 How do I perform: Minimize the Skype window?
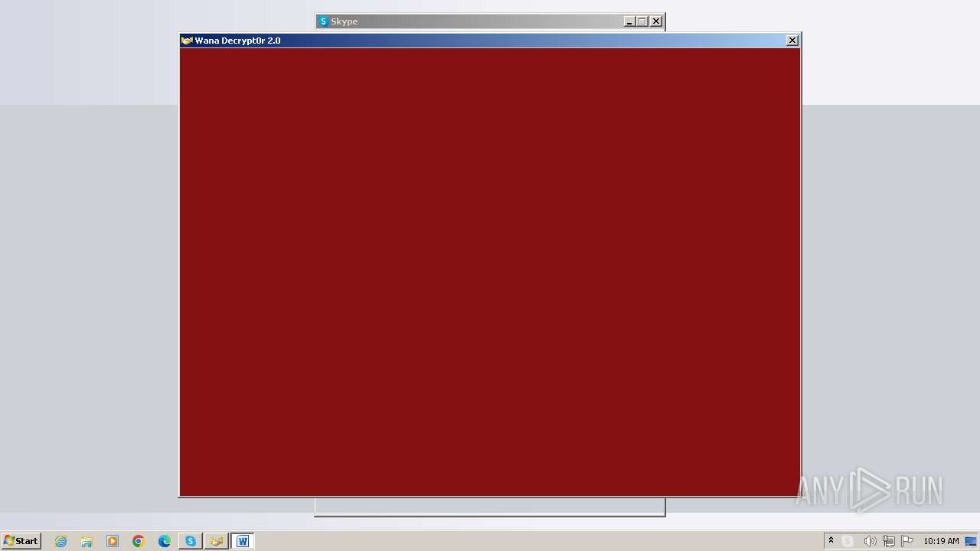(629, 21)
